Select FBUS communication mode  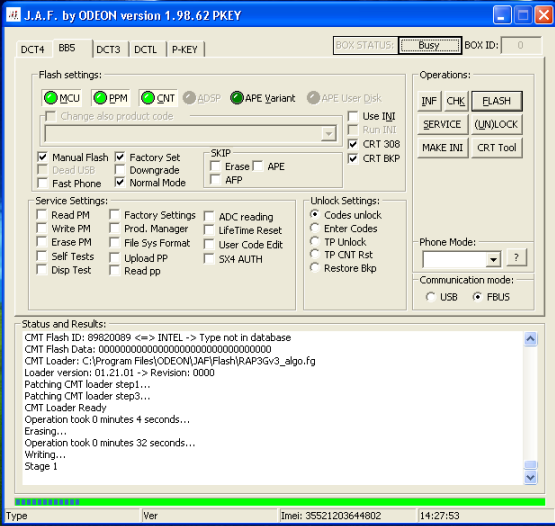click(x=477, y=297)
